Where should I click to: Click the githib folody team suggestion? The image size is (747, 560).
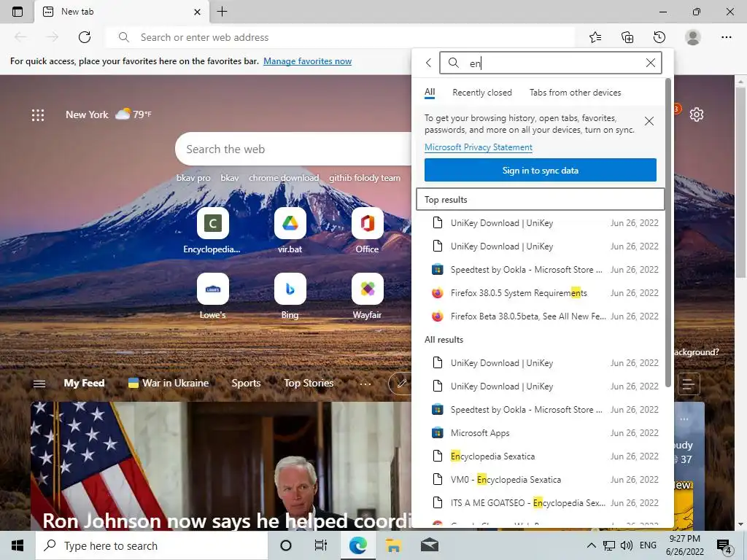[x=365, y=178]
